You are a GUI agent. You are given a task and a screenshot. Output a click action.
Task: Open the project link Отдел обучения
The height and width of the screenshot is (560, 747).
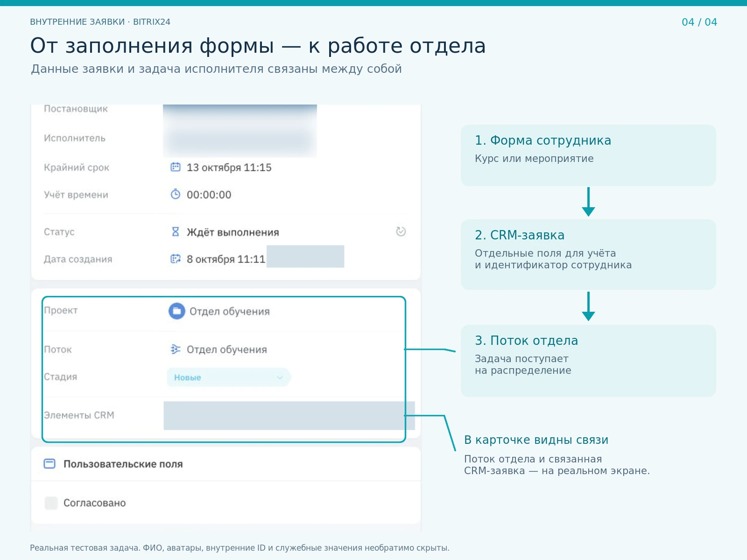230,311
